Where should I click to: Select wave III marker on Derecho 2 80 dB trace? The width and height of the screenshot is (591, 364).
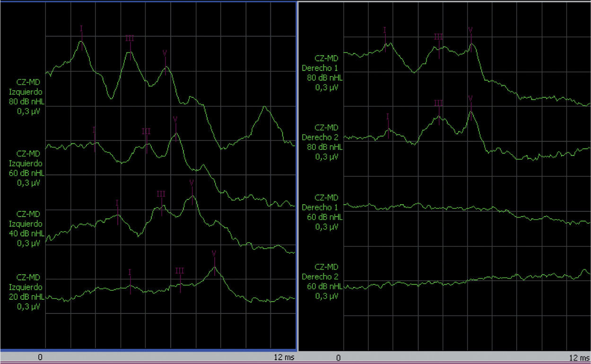tap(439, 112)
